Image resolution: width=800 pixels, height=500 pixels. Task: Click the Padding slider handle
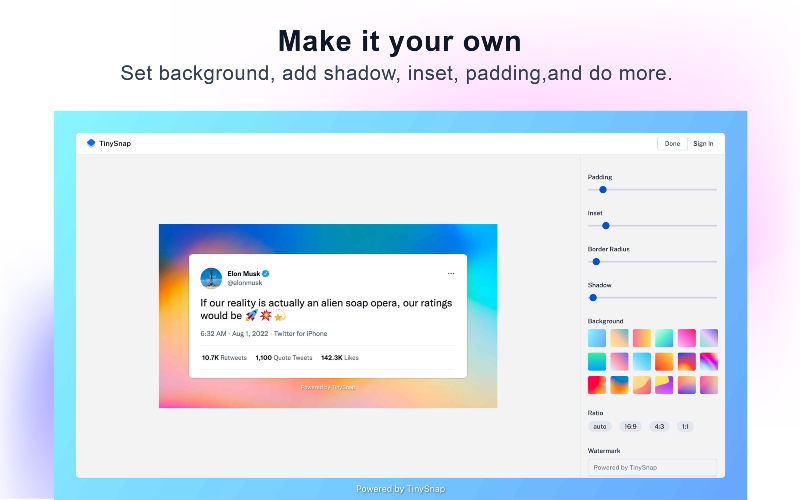coord(603,189)
